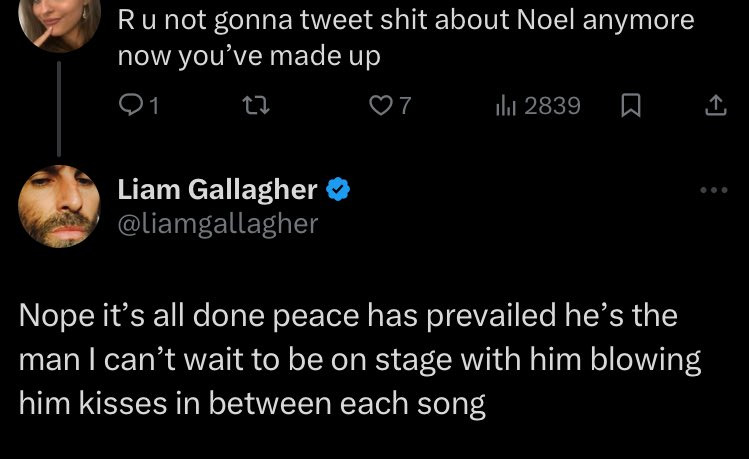The height and width of the screenshot is (459, 749).
Task: Open the three-dot more options menu
Action: (714, 190)
